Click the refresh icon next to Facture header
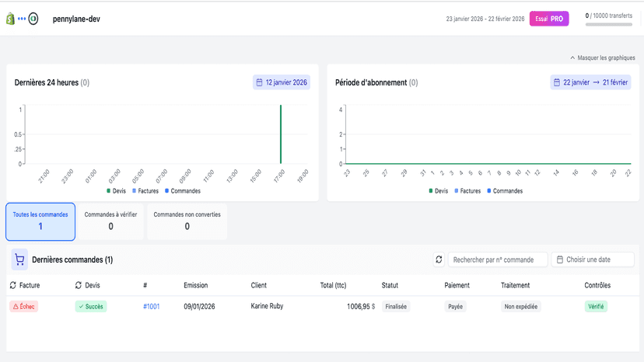The height and width of the screenshot is (362, 644). (x=12, y=285)
